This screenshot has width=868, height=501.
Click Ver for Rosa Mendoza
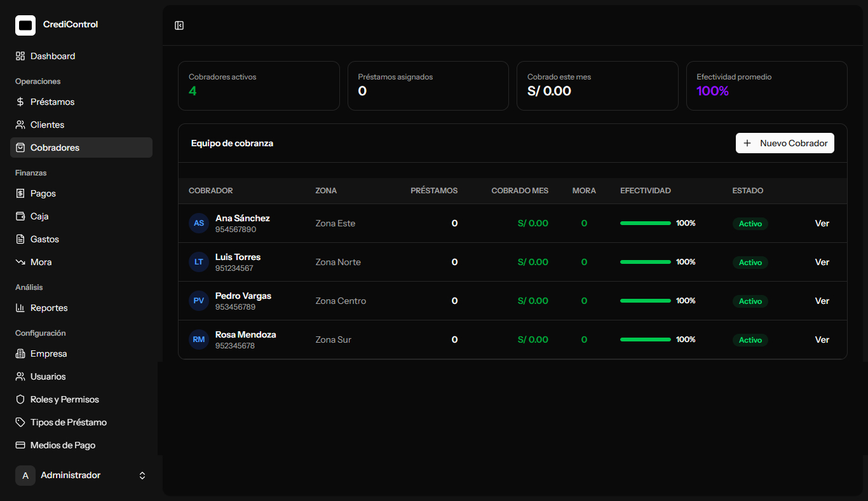822,340
